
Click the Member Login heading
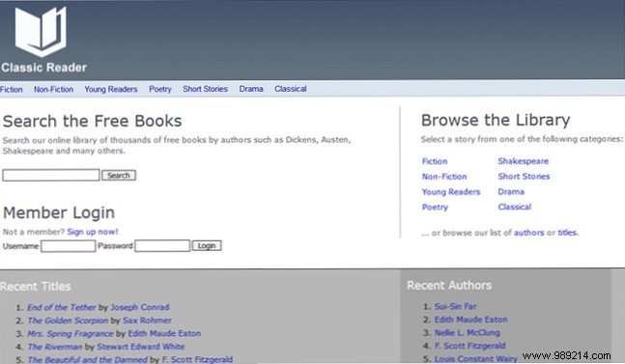59,212
